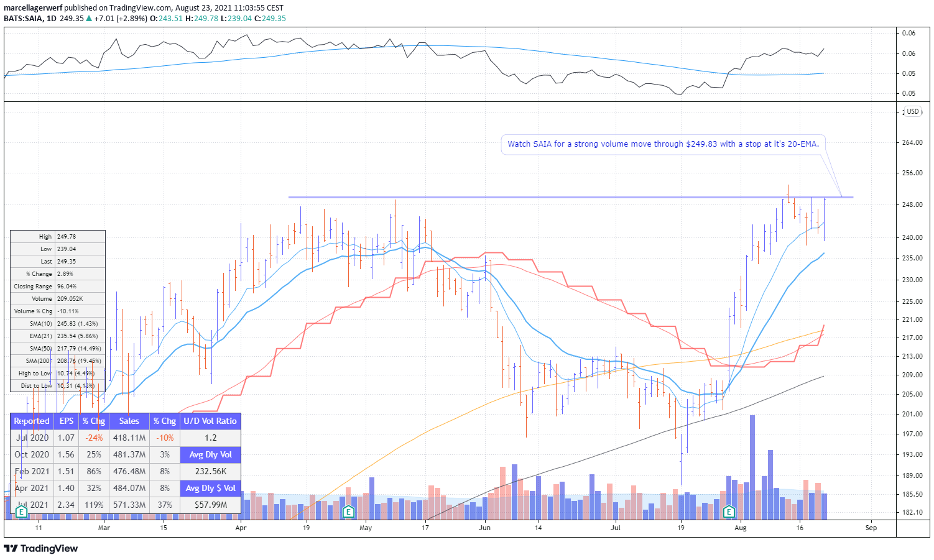Click the 221.00 price axis label
The width and height of the screenshot is (934, 560).
point(912,319)
